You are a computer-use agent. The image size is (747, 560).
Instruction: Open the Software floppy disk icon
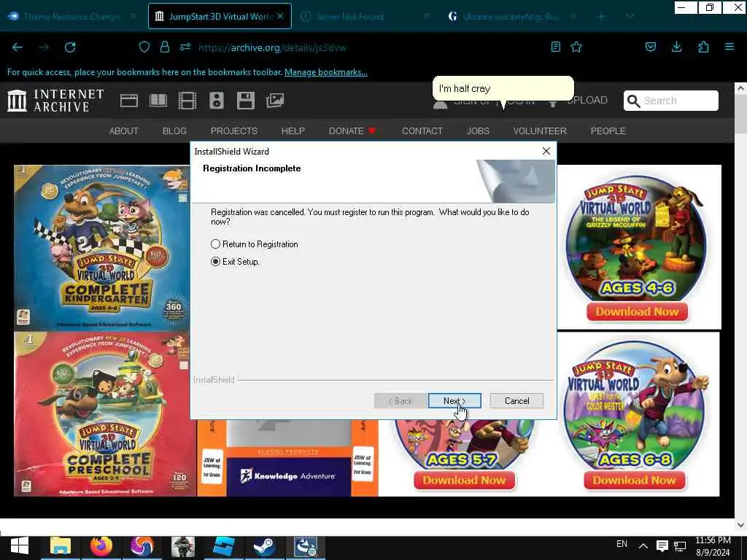click(245, 101)
